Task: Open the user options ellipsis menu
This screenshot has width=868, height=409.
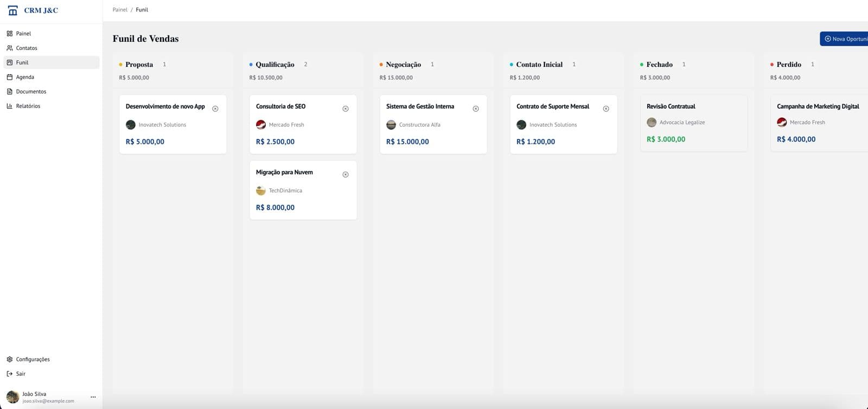Action: pyautogui.click(x=93, y=397)
